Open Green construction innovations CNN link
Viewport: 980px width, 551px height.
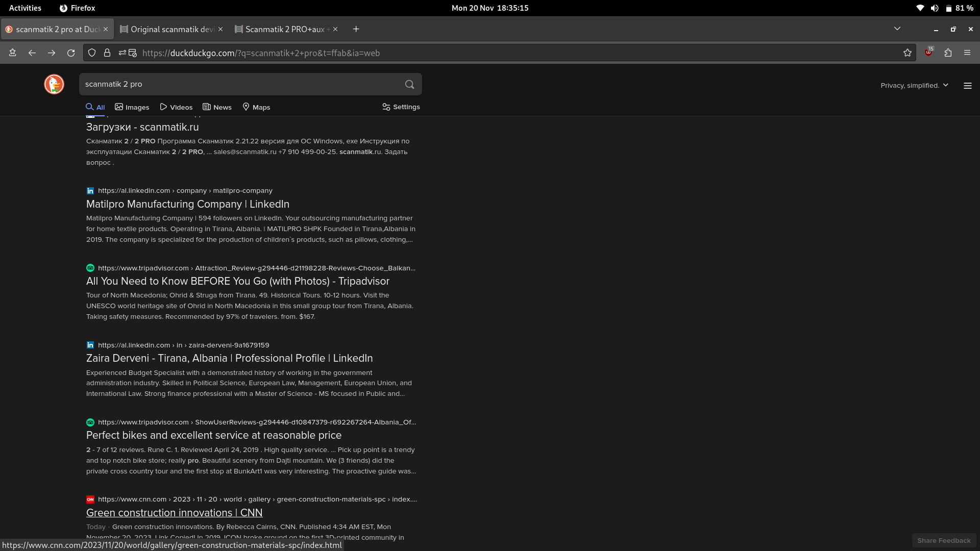tap(174, 513)
